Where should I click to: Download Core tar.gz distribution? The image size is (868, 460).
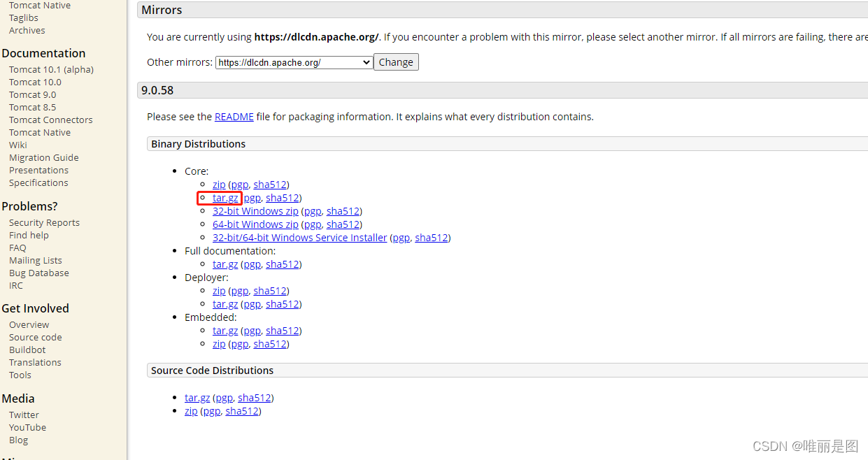tap(225, 198)
